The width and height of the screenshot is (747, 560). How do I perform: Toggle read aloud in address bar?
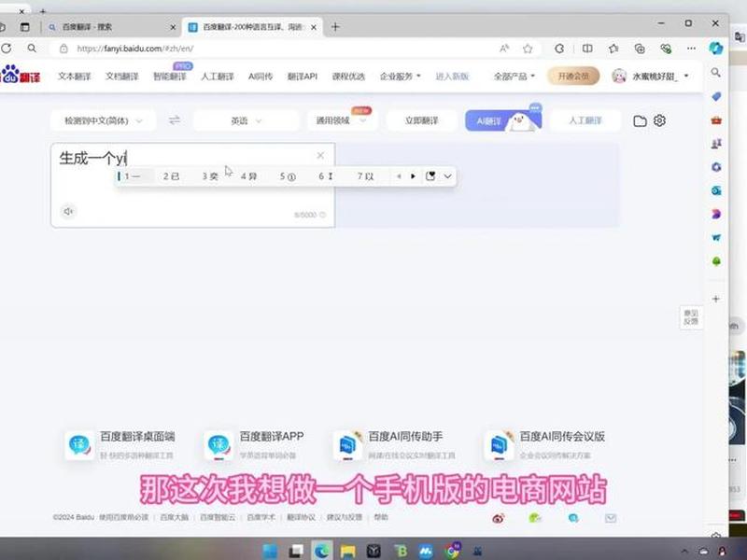[x=504, y=49]
